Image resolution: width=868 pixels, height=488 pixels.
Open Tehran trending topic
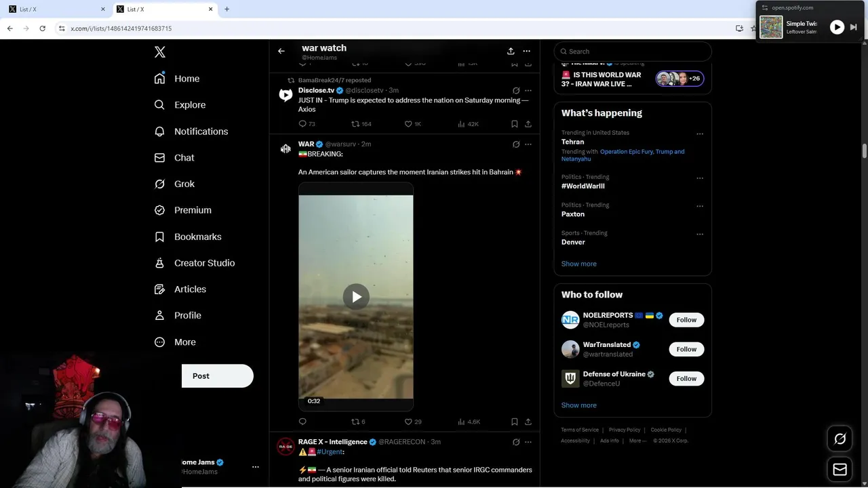coord(572,142)
